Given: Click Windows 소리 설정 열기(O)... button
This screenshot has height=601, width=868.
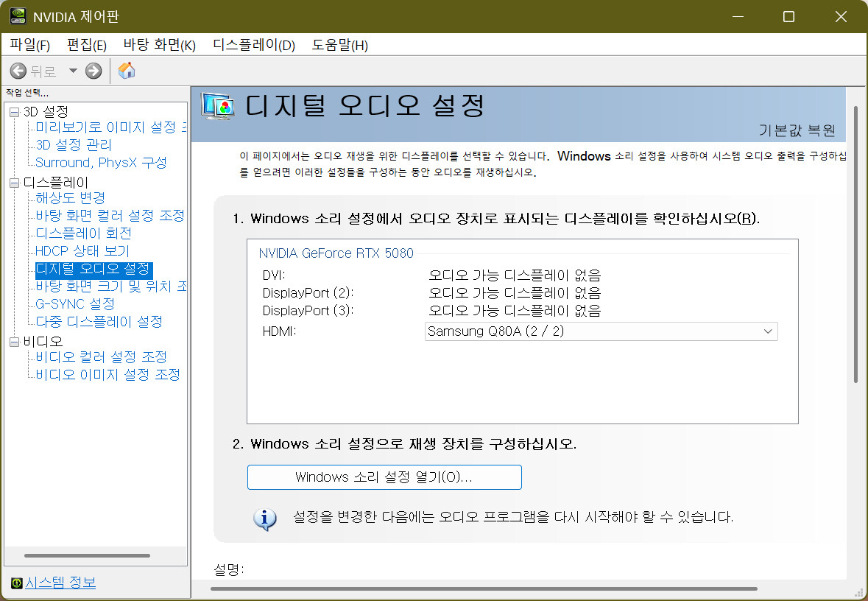Looking at the screenshot, I should pos(384,477).
